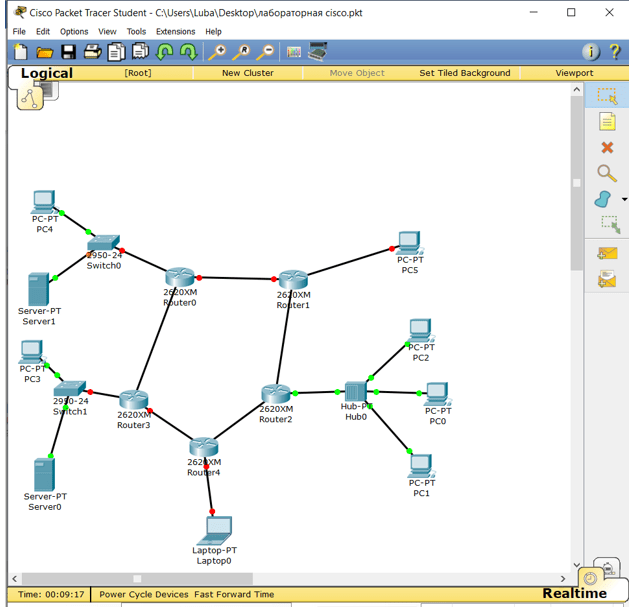Click the Network Information icon
Screen dimensions: 635x607
click(591, 52)
